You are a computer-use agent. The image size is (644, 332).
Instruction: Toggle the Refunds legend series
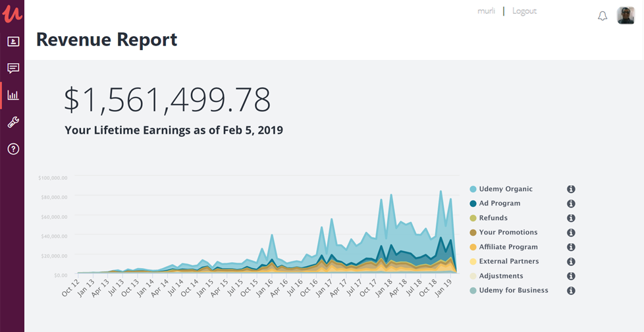click(x=489, y=218)
